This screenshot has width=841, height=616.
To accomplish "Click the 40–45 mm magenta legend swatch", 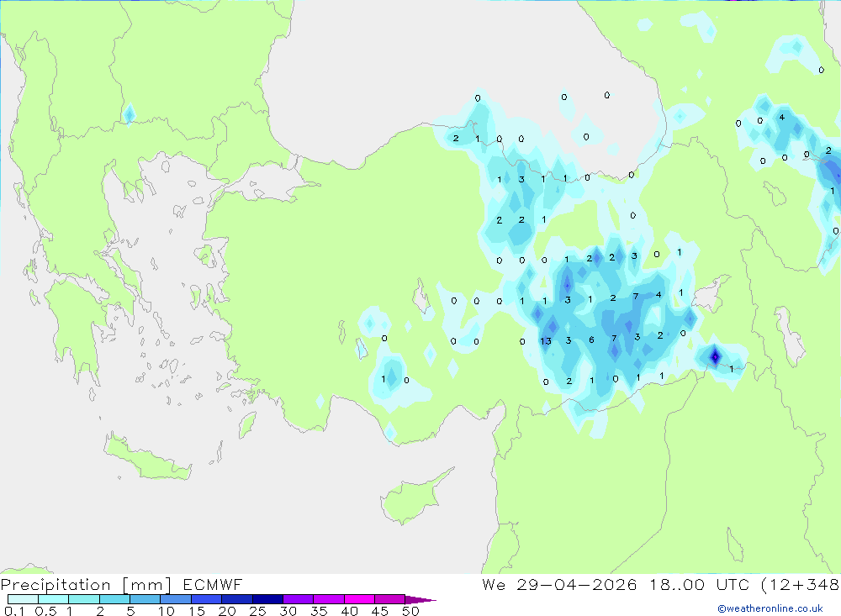I will pyautogui.click(x=359, y=599).
